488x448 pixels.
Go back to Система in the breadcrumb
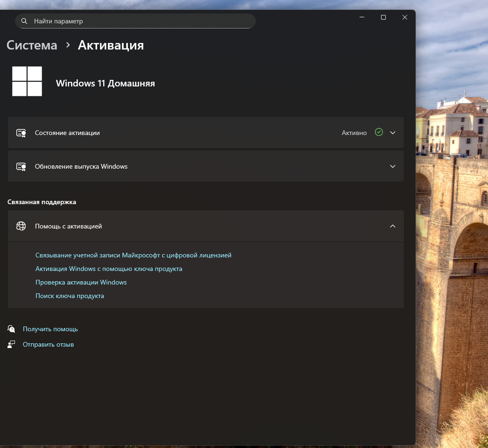point(32,45)
